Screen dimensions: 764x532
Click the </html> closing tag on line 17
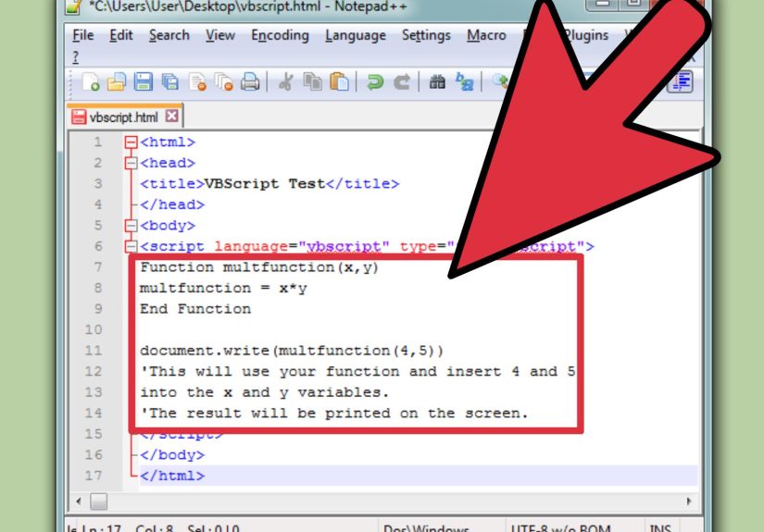[x=172, y=476]
